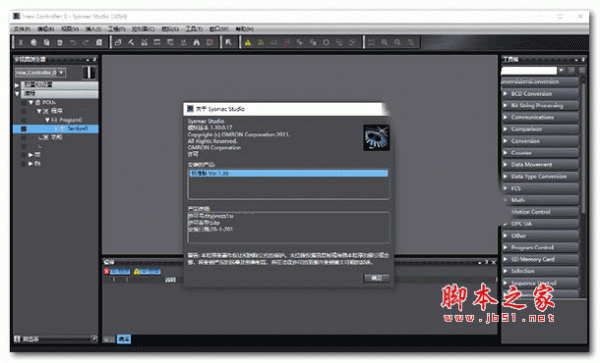Open the new_Controller_0 dropdown
The width and height of the screenshot is (600, 363).
point(62,72)
